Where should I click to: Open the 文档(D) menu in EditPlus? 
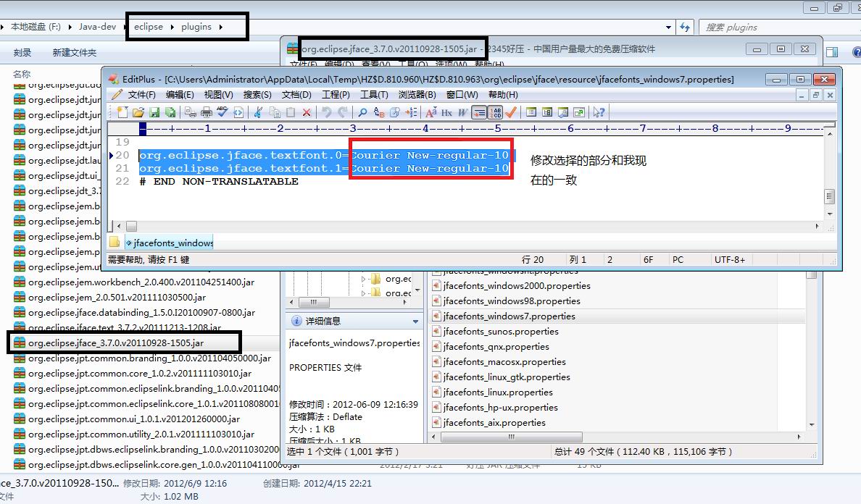(x=296, y=95)
